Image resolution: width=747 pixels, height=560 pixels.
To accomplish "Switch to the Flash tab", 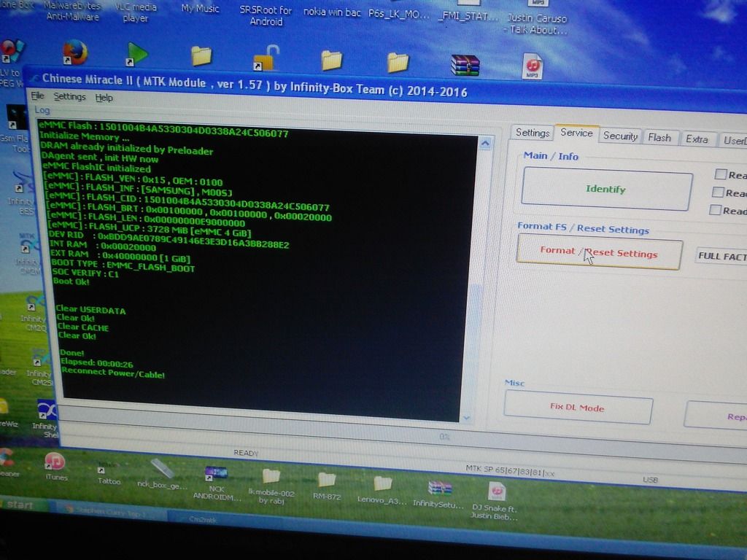I will coord(659,137).
